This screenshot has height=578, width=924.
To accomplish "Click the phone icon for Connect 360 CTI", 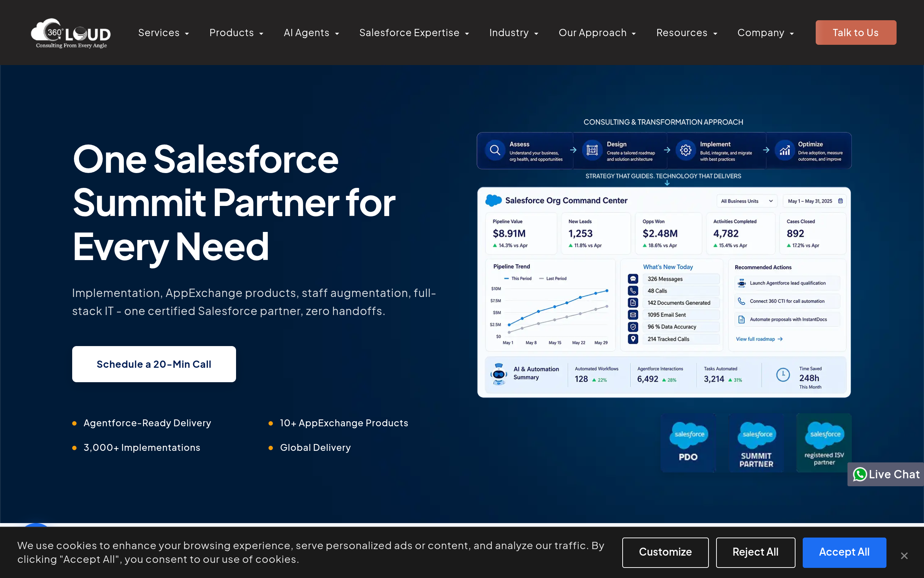I will coord(741,301).
